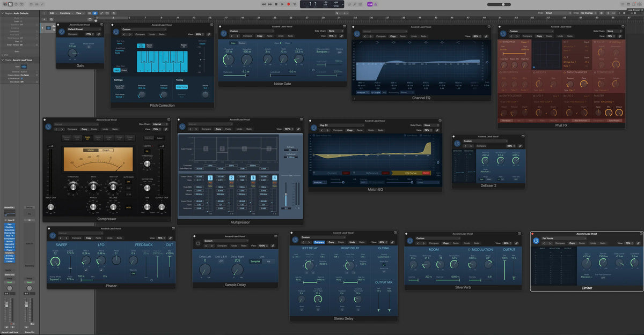The image size is (644, 335).
Task: Toggle the SilverVerb plugin power button
Action: coord(411,241)
